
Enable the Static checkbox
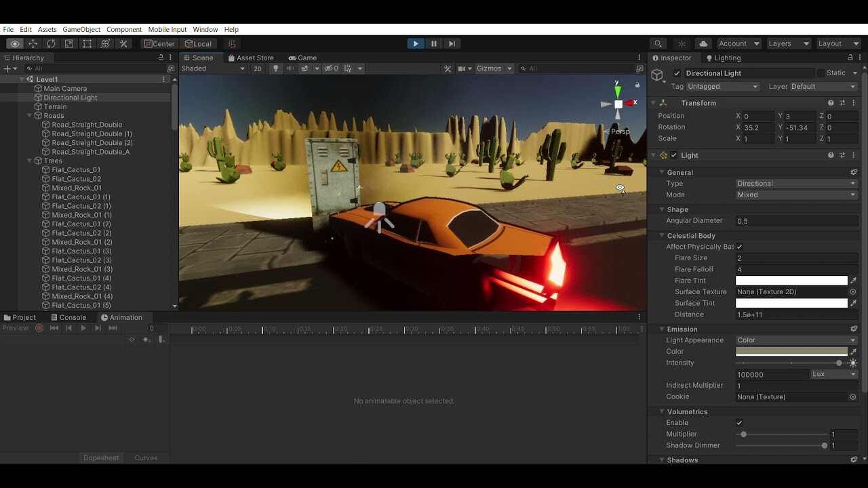(x=821, y=73)
